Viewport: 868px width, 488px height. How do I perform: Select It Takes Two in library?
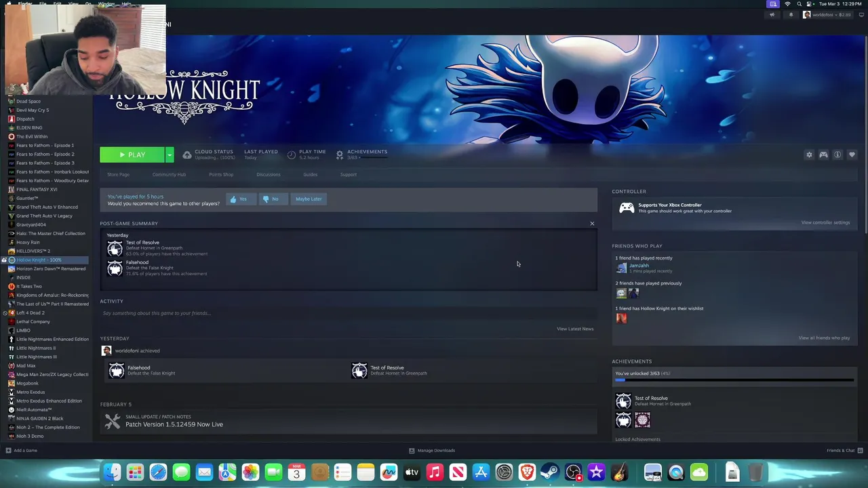(29, 287)
